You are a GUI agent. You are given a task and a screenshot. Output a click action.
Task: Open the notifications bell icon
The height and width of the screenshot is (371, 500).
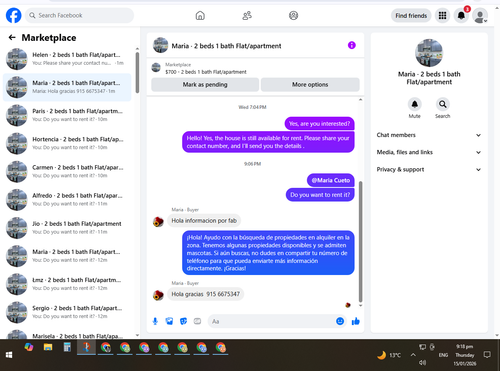[x=461, y=15]
